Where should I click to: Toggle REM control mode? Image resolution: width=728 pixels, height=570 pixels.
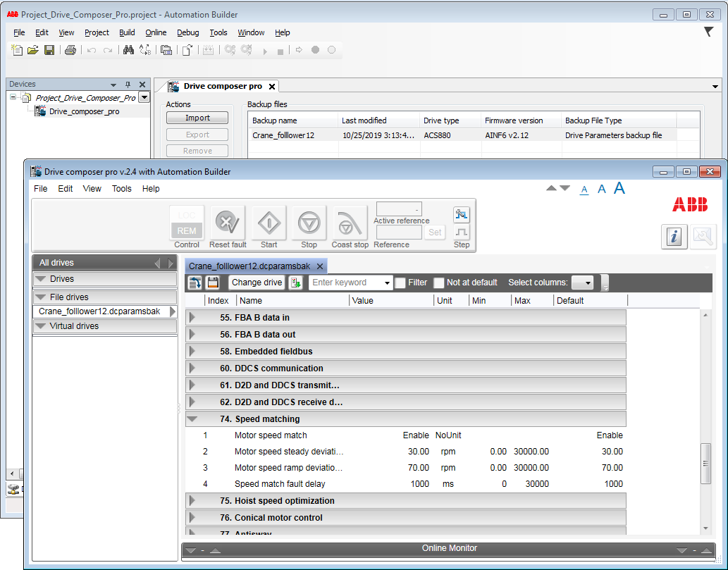(x=186, y=230)
